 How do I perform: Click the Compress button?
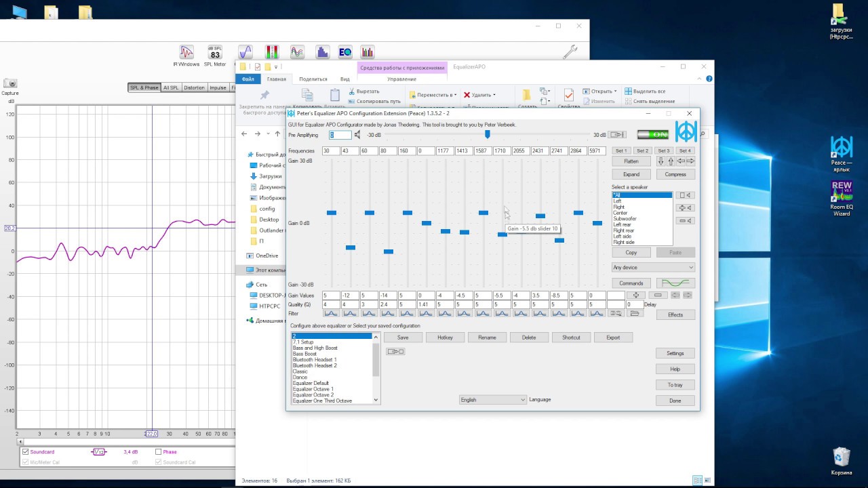pos(675,174)
